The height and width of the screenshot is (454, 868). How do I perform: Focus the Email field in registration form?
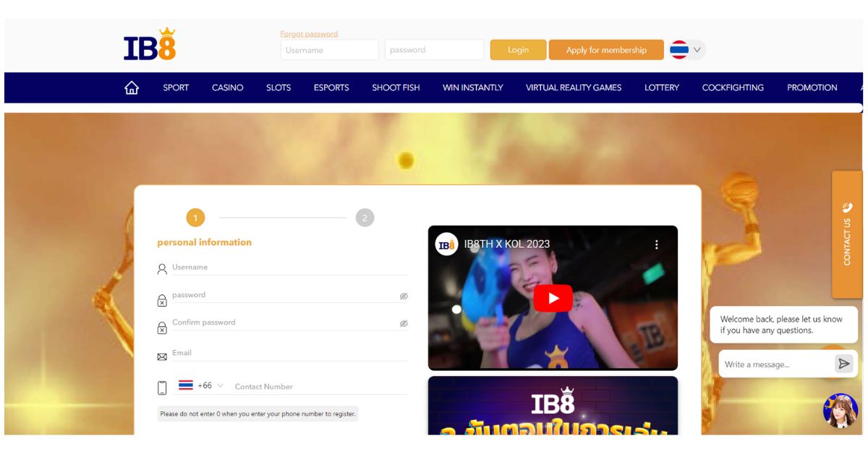tap(289, 354)
